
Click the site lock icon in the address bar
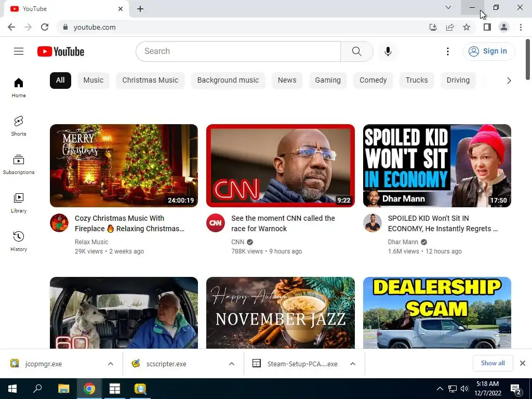click(x=65, y=27)
